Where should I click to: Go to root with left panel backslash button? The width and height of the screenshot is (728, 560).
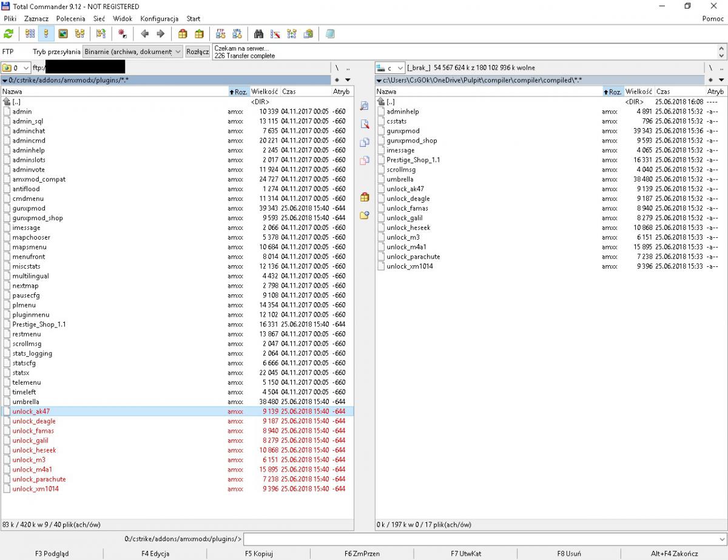337,68
